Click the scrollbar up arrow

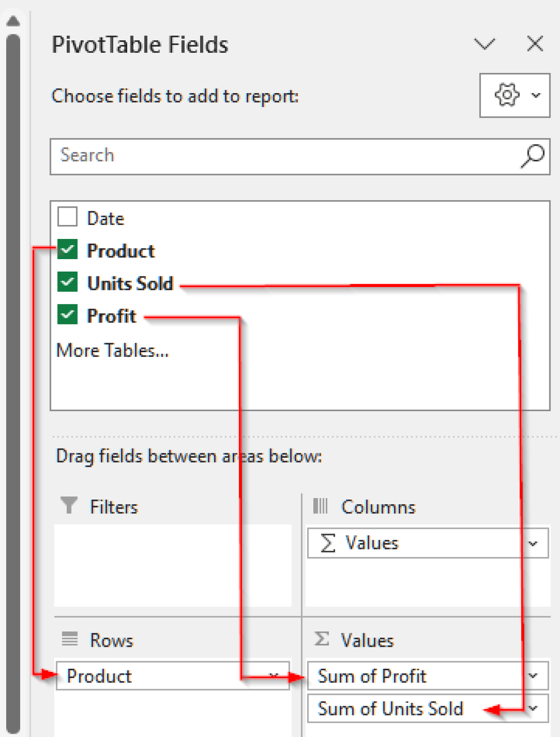tap(13, 20)
